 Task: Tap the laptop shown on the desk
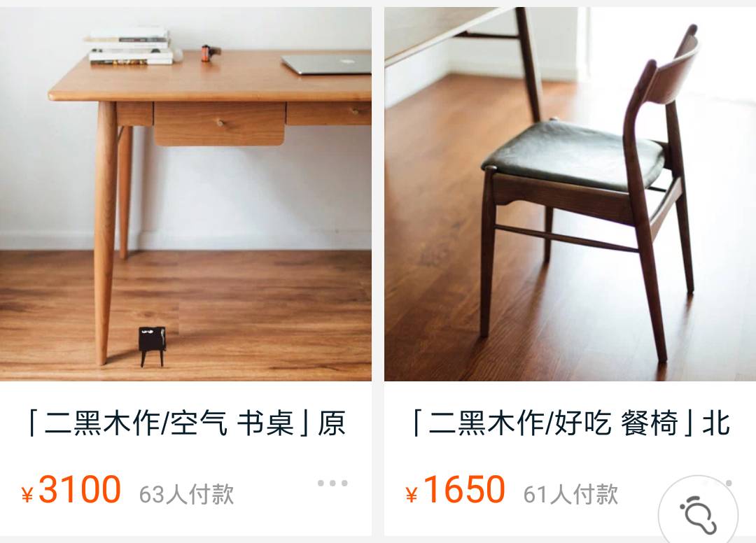click(x=326, y=64)
